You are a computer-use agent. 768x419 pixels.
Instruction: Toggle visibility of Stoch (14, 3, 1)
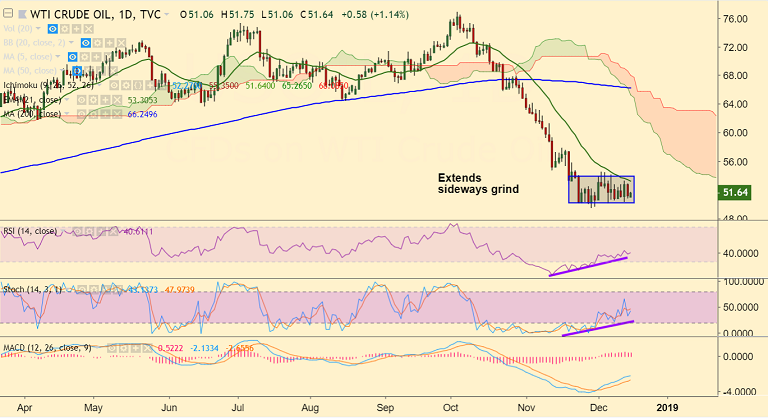point(82,290)
